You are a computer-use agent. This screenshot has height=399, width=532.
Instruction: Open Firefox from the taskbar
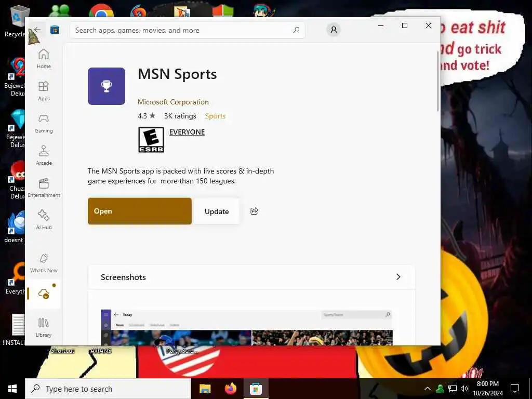coord(231,389)
